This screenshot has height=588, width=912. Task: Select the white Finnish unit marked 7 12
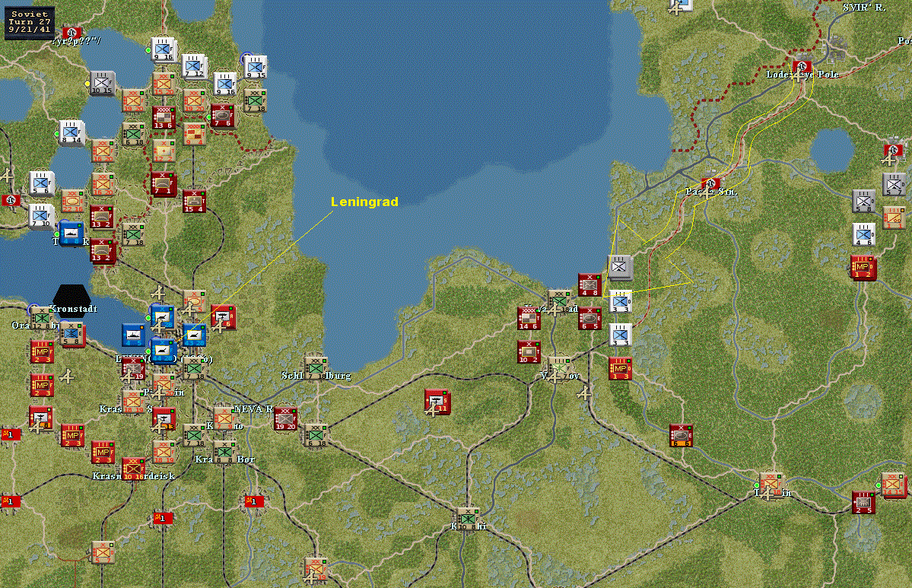[x=194, y=66]
